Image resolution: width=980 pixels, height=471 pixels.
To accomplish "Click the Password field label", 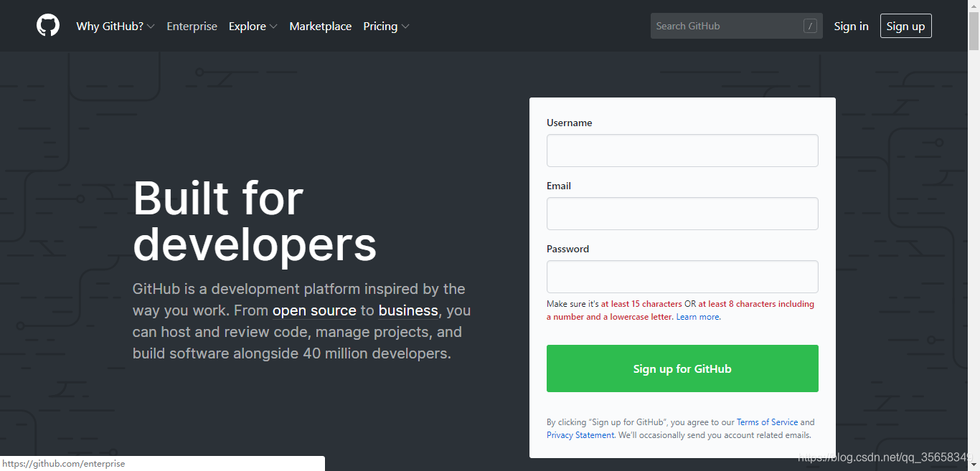I will [567, 249].
